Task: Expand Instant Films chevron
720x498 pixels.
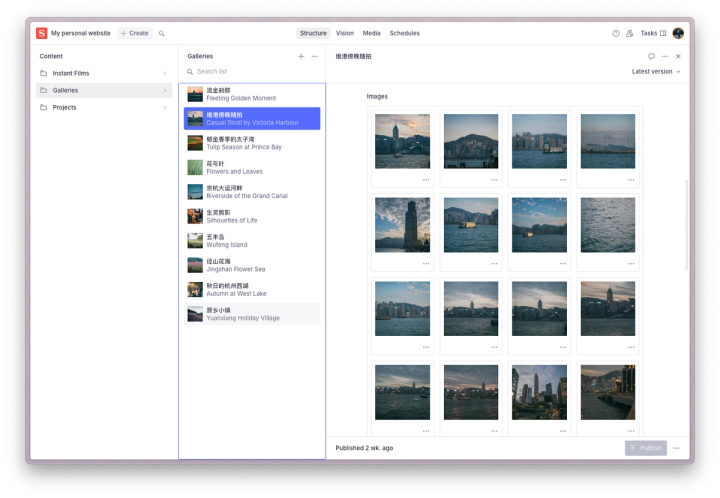Action: (165, 73)
